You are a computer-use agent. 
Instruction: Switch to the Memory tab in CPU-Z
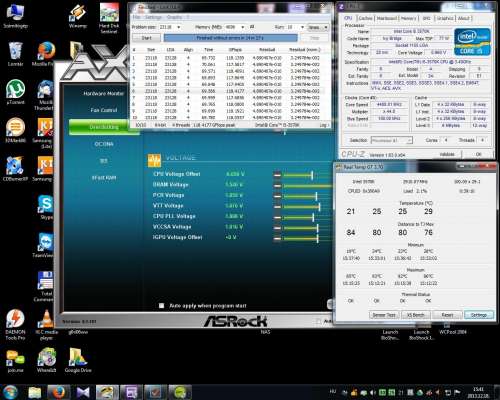(x=409, y=18)
